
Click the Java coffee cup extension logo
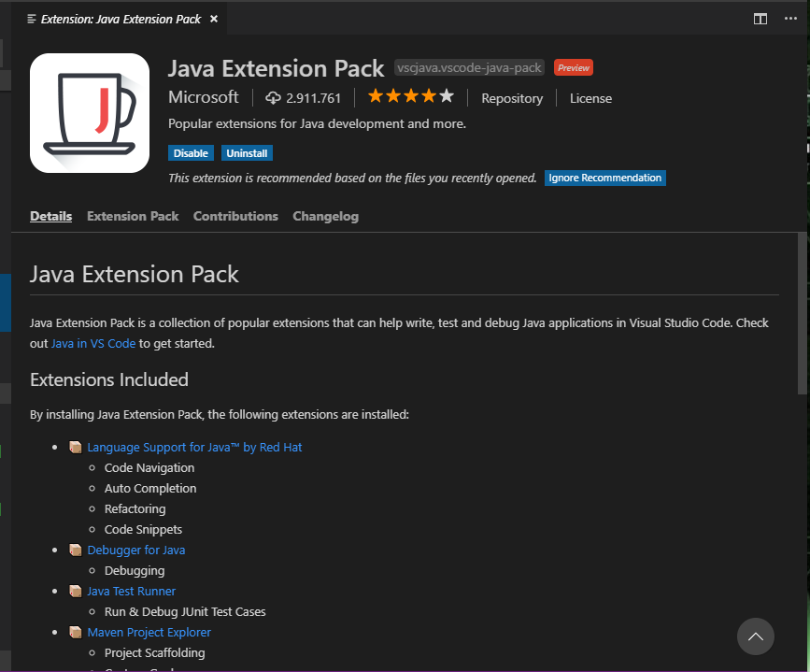pos(90,113)
